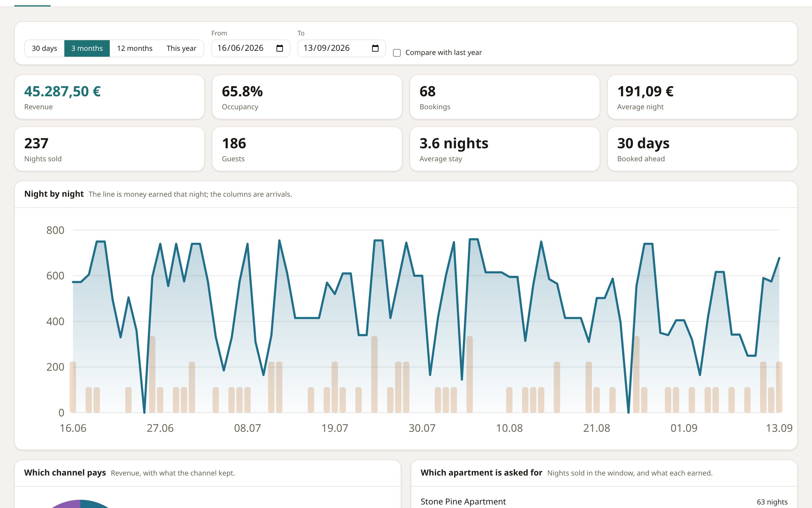
Task: Click the Revenue value 45.287,50 €
Action: coord(63,91)
